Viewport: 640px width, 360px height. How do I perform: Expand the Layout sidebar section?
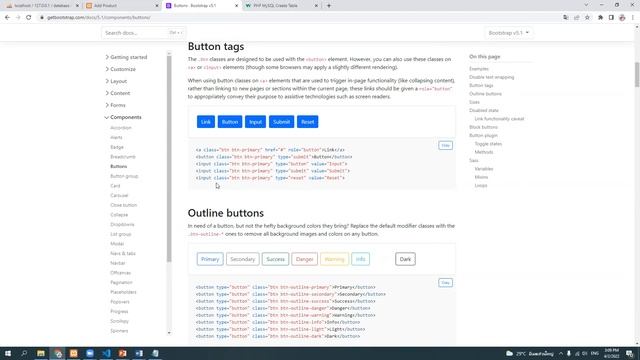point(116,81)
